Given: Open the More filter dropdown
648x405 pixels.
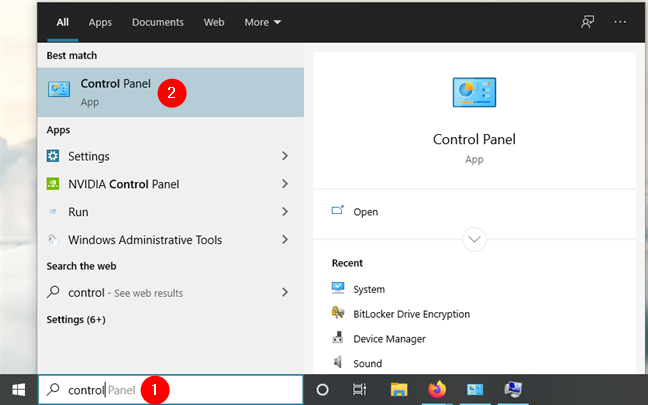Looking at the screenshot, I should (263, 21).
